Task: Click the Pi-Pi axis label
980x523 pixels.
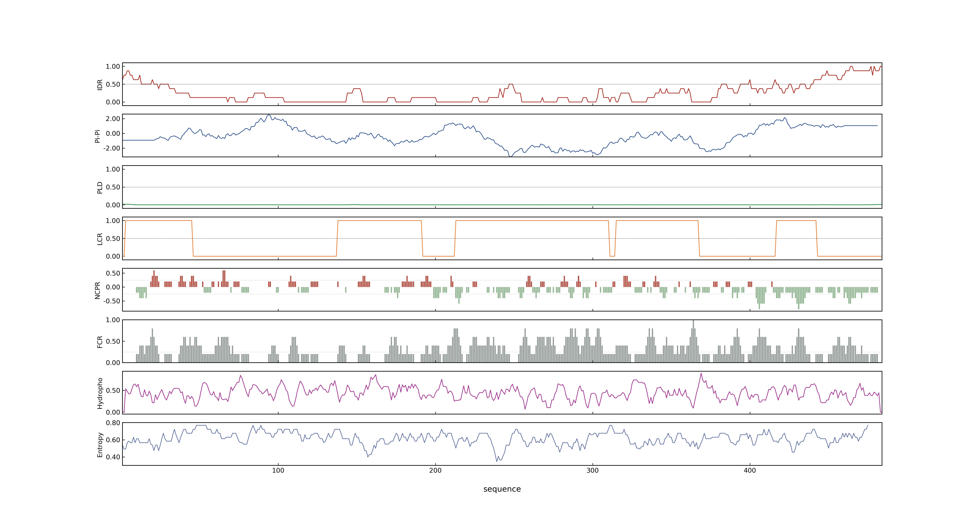Action: click(97, 136)
